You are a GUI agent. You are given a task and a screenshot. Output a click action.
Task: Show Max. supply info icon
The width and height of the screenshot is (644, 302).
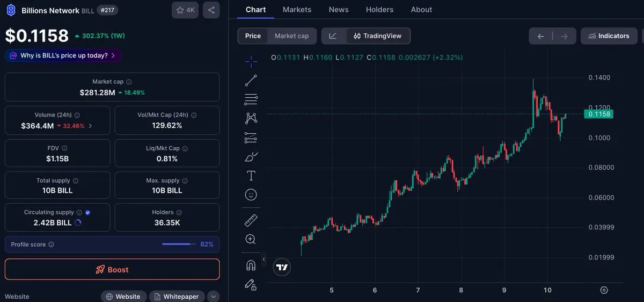pos(185,181)
